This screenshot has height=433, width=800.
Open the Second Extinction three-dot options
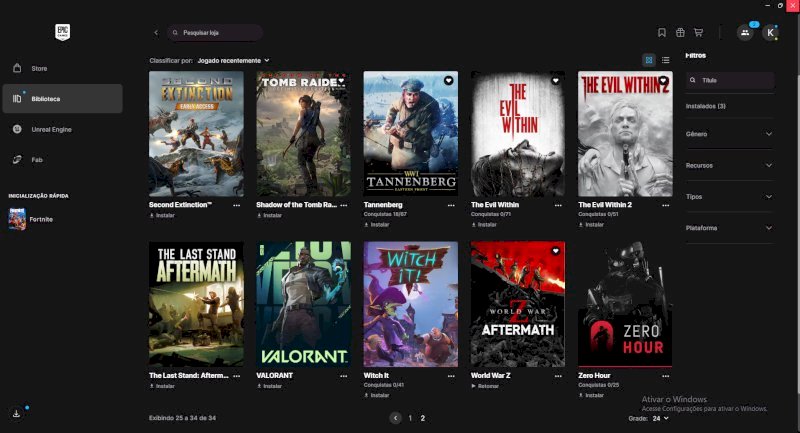click(237, 205)
